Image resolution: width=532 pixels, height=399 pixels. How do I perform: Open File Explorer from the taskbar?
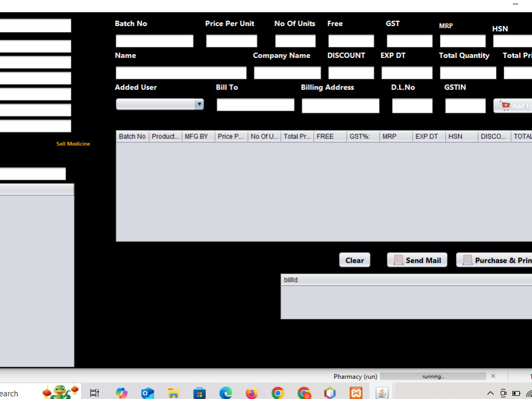coord(173,393)
